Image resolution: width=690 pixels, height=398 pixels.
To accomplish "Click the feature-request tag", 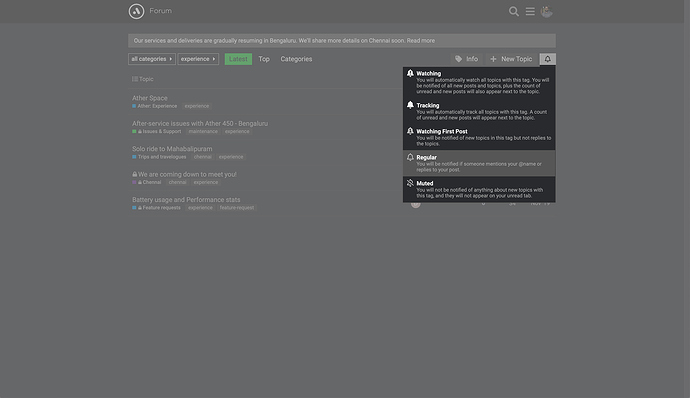I will coord(237,208).
